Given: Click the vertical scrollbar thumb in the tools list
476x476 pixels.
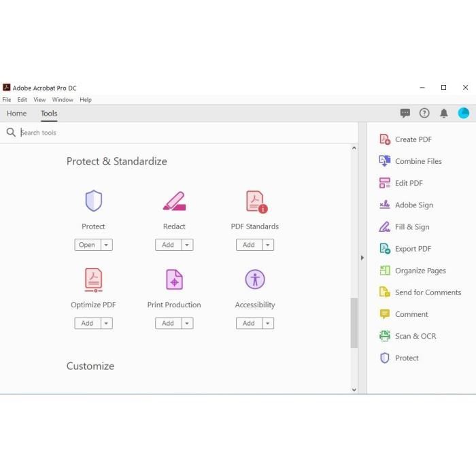Looking at the screenshot, I should (x=354, y=323).
